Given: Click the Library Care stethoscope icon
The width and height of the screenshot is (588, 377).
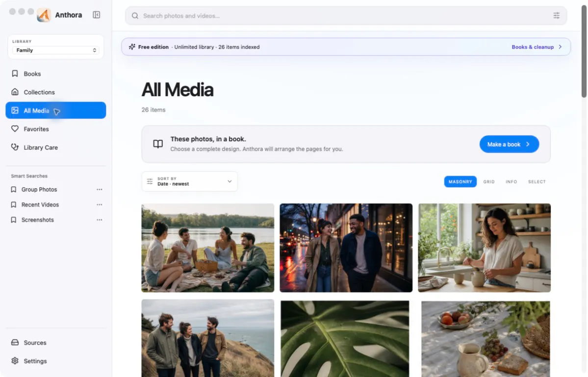Looking at the screenshot, I should pyautogui.click(x=15, y=147).
